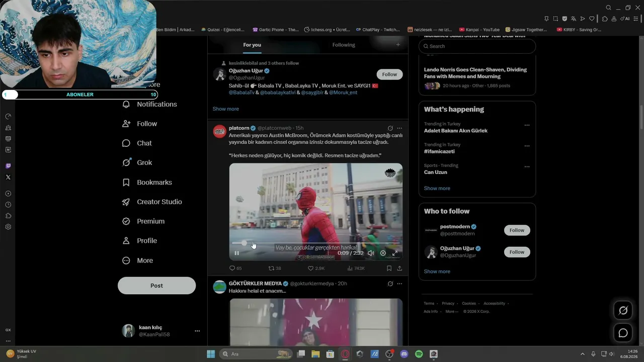644x362 pixels.
Task: Reply to the platcorn post
Action: tap(235, 268)
